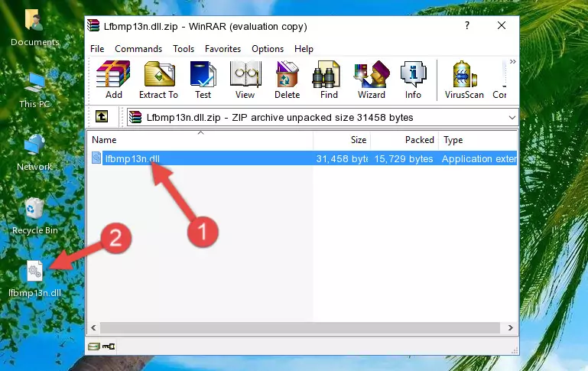Open the Commands menu
Viewport: 588px width, 371px height.
pyautogui.click(x=138, y=49)
